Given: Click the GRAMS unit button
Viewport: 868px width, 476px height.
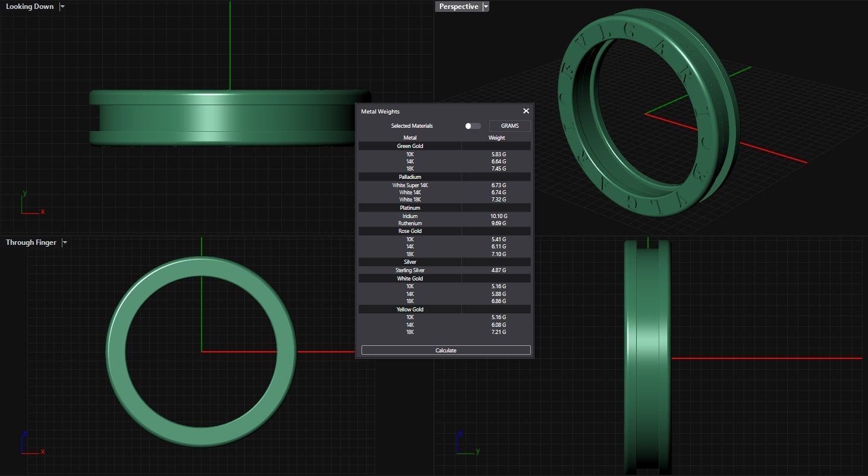Looking at the screenshot, I should tap(510, 126).
